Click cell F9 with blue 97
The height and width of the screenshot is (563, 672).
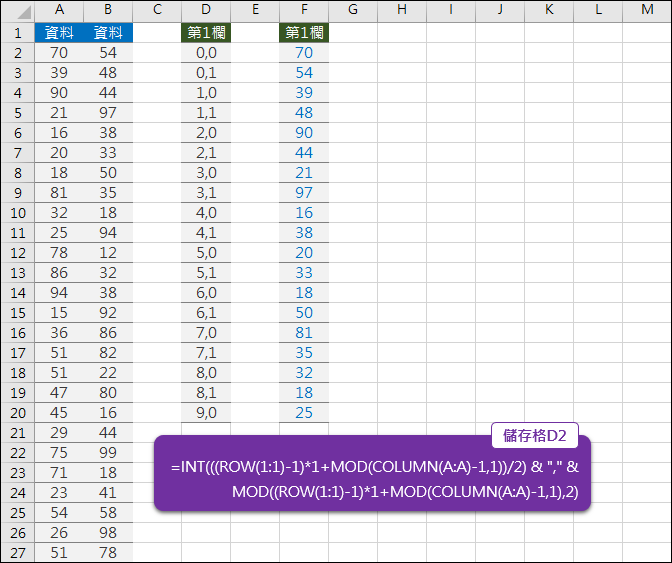(304, 192)
